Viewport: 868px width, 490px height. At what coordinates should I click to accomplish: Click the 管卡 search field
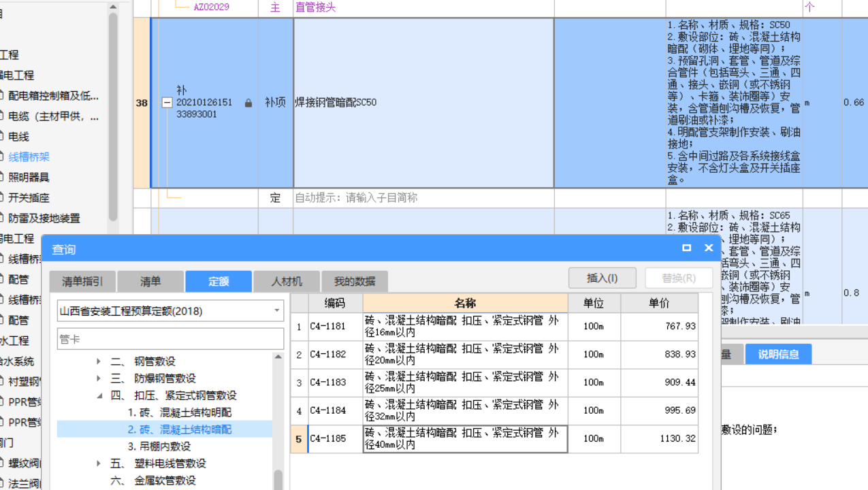pyautogui.click(x=171, y=339)
